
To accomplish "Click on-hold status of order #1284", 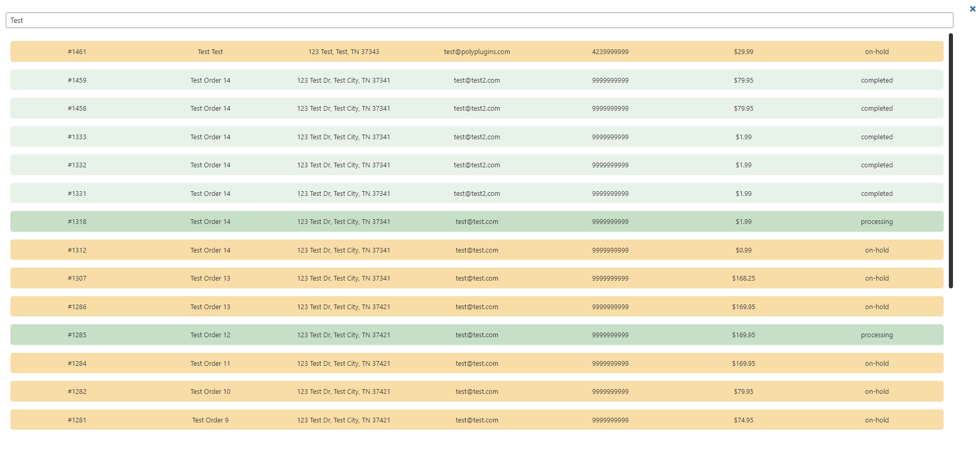I will click(877, 363).
